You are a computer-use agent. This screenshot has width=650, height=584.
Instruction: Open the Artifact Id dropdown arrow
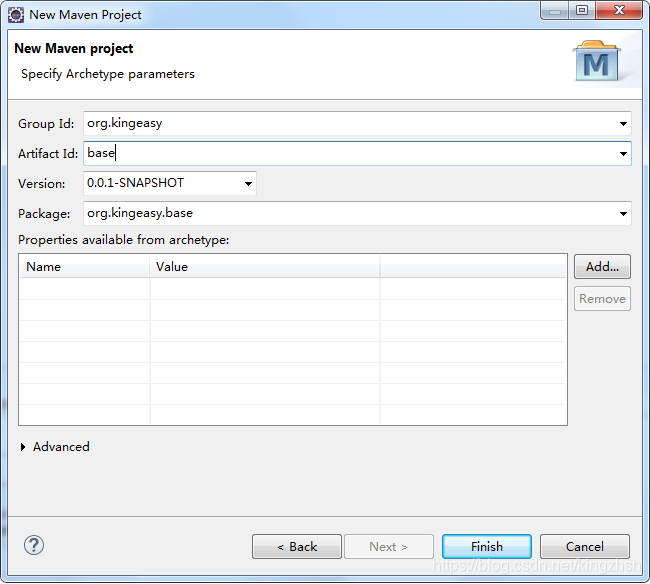coord(623,154)
